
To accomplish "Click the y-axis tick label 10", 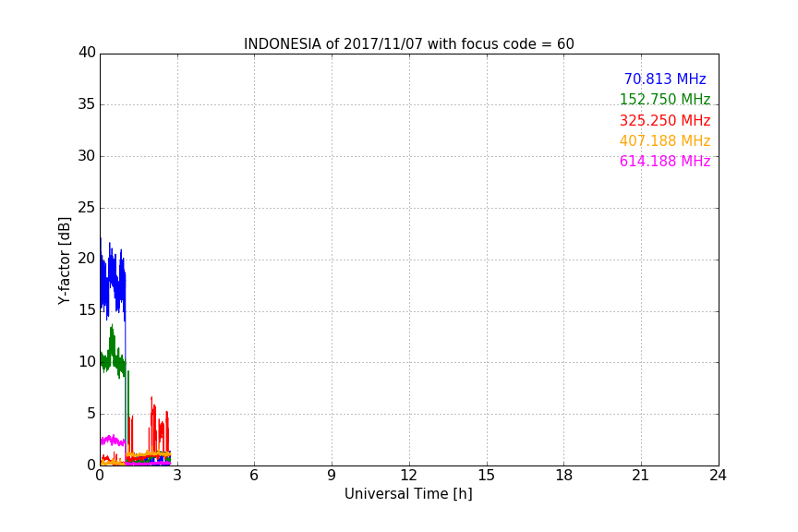I will coord(87,362).
